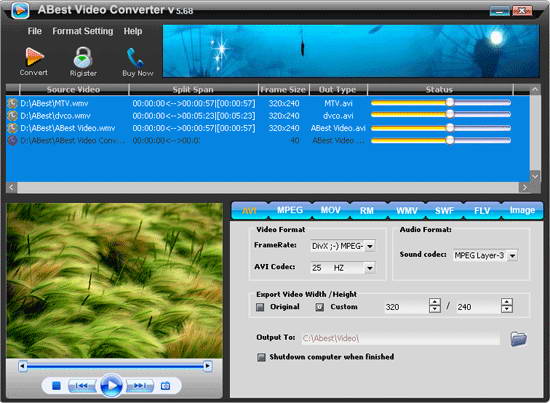The image size is (550, 403).
Task: Switch to the FLV tab
Action: point(482,210)
